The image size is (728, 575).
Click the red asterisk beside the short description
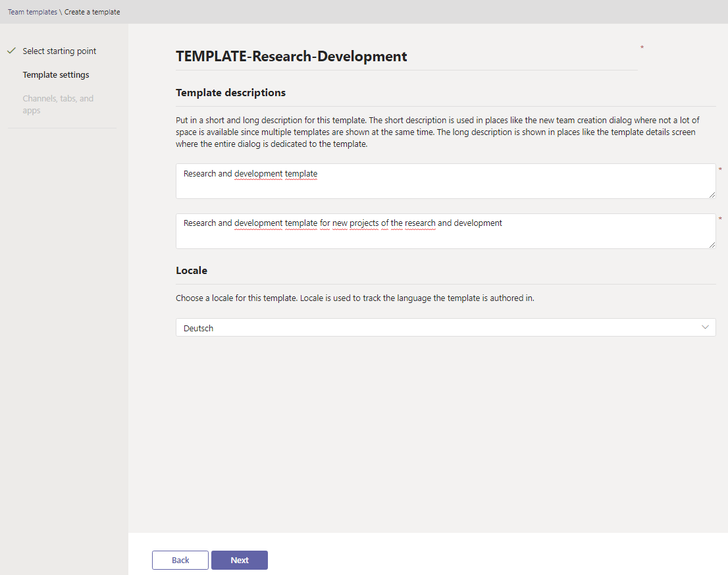pyautogui.click(x=720, y=170)
